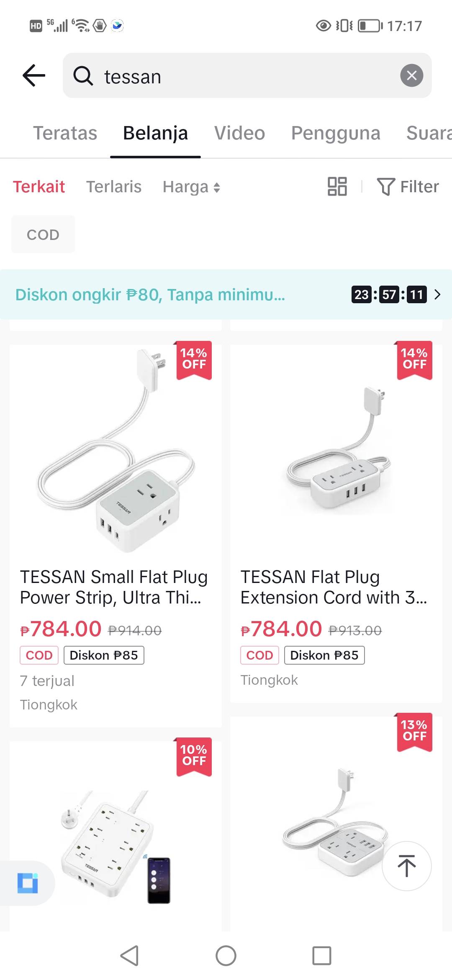Tap the back arrow icon
The width and height of the screenshot is (452, 980).
(34, 75)
